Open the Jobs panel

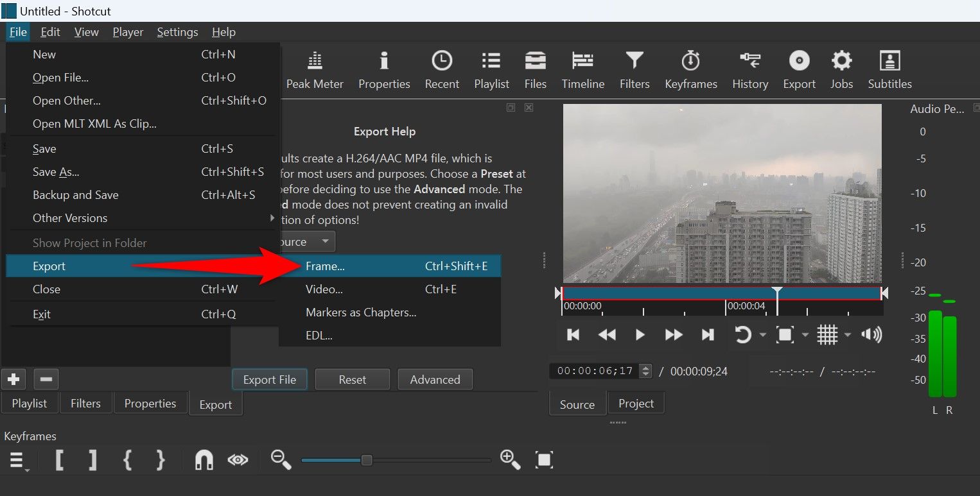[841, 69]
